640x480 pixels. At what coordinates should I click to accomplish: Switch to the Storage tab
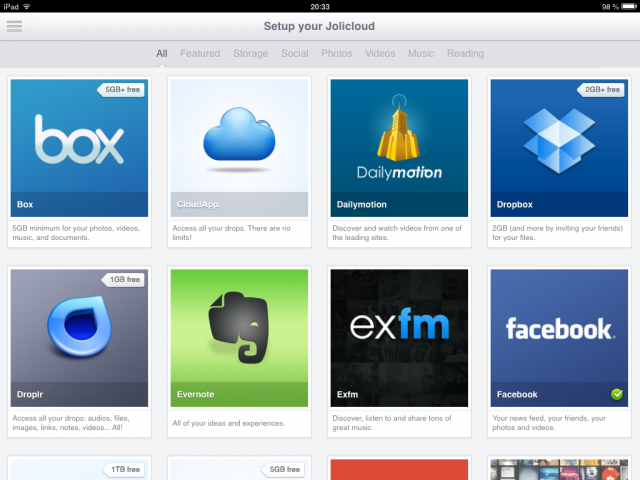click(x=251, y=53)
